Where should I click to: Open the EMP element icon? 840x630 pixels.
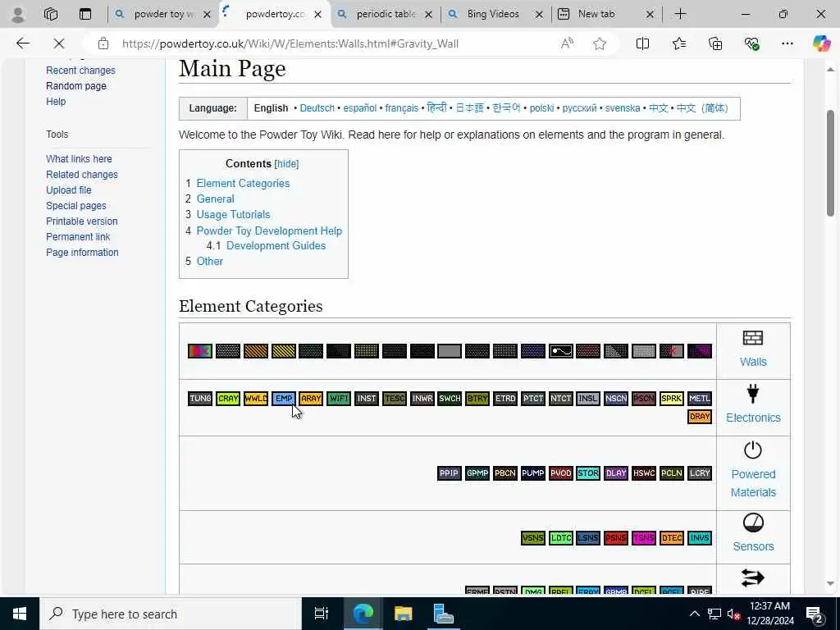283,399
